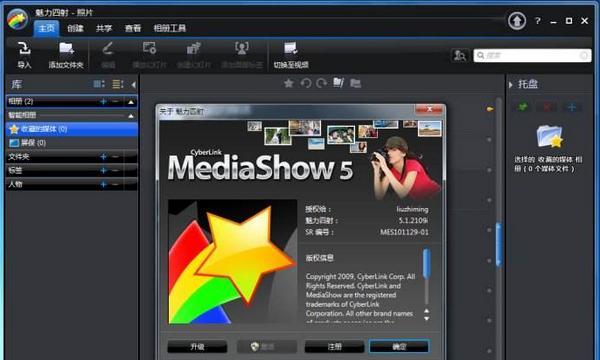The width and height of the screenshot is (600, 360).
Task: Click the first folder icon after rotate arrows
Action: [x=339, y=83]
